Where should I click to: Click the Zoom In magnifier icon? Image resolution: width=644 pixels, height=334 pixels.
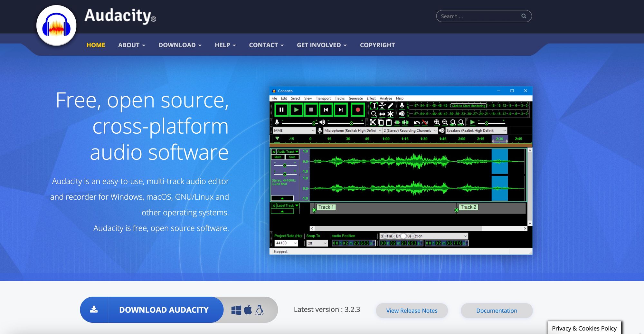tap(437, 122)
